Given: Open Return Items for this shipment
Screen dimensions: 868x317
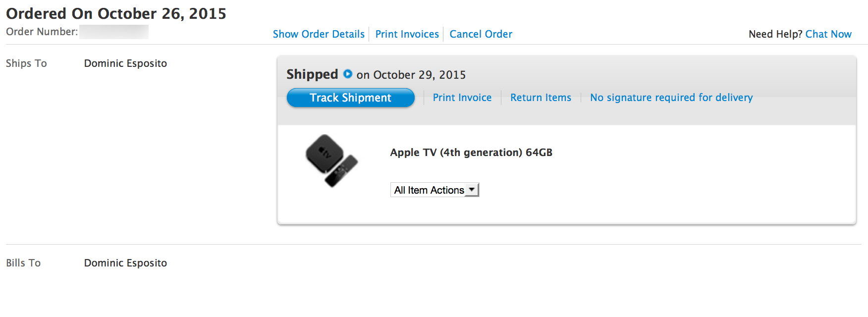Looking at the screenshot, I should click(x=541, y=98).
